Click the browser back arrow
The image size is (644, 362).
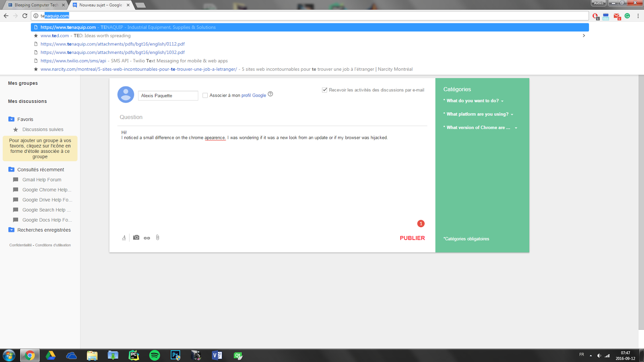tap(6, 16)
